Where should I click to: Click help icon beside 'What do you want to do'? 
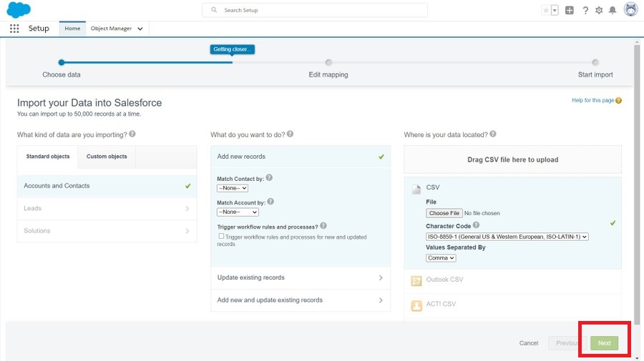290,134
